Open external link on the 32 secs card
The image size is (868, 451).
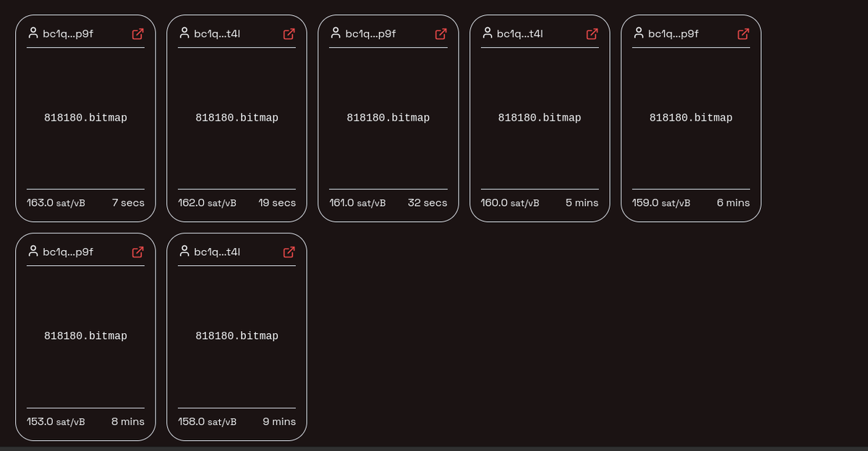(441, 34)
